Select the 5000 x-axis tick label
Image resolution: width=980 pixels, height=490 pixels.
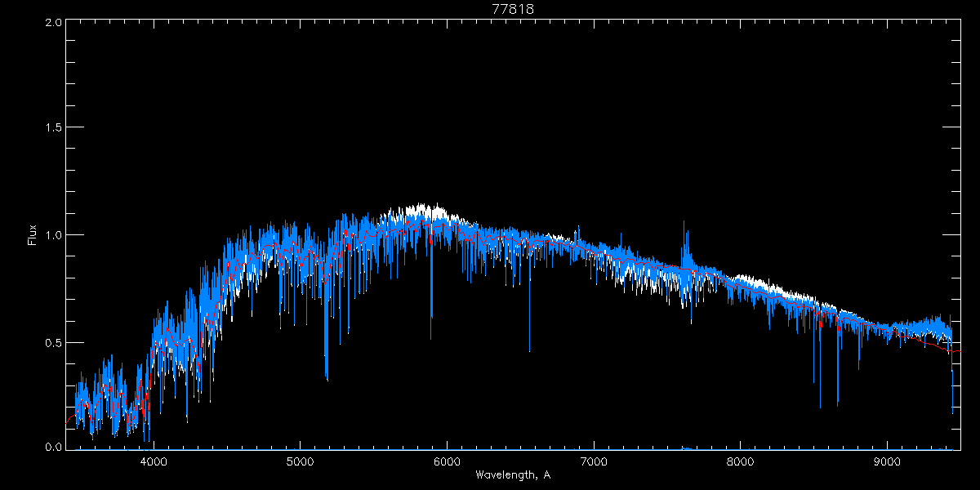click(x=300, y=461)
